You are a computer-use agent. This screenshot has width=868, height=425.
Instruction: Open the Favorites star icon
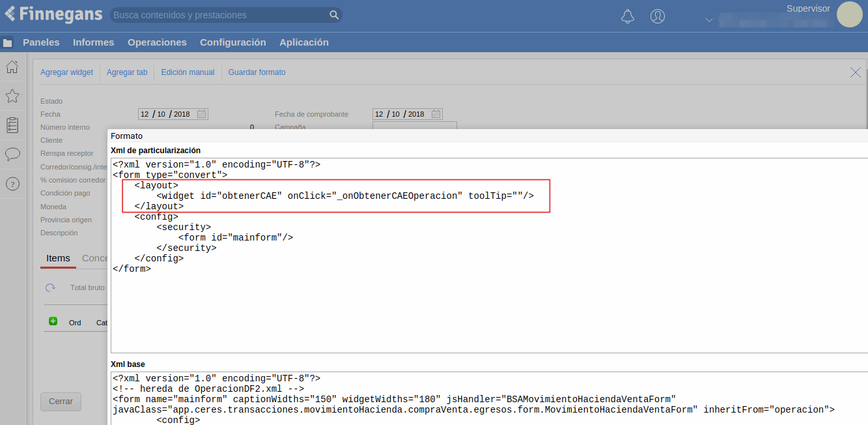(x=12, y=96)
